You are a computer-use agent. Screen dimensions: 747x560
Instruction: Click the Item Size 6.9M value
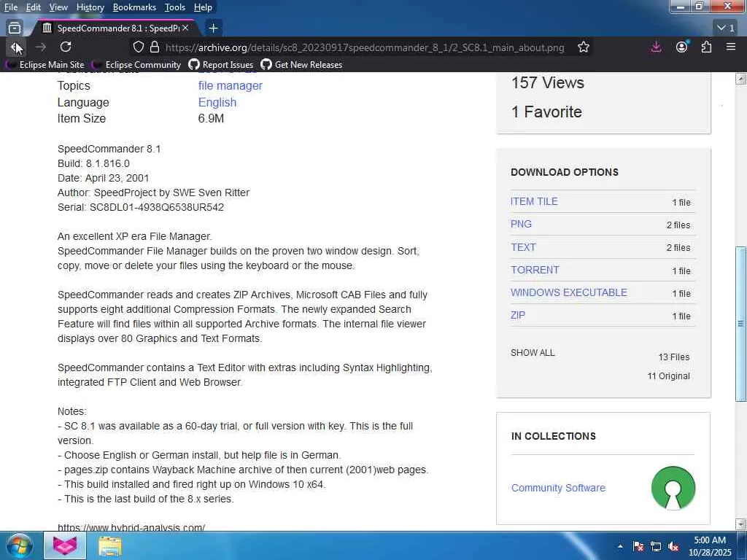tap(211, 119)
